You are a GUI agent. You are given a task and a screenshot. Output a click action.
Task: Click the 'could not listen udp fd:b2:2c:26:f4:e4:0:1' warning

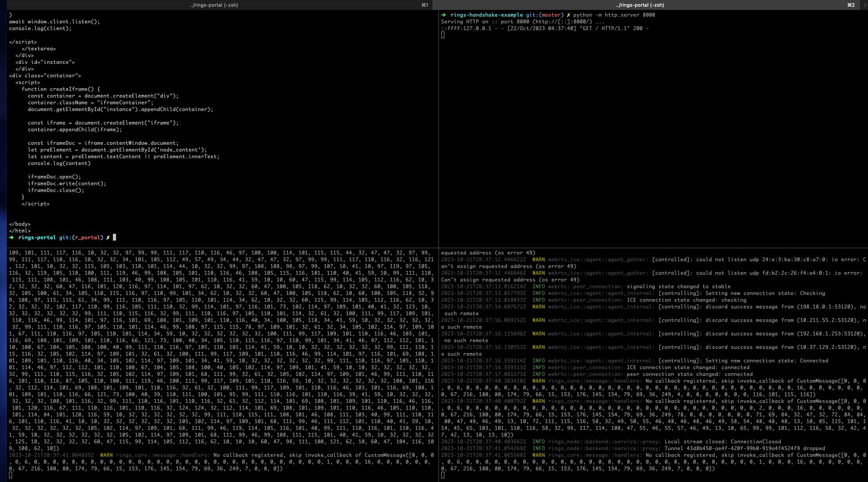click(653, 276)
